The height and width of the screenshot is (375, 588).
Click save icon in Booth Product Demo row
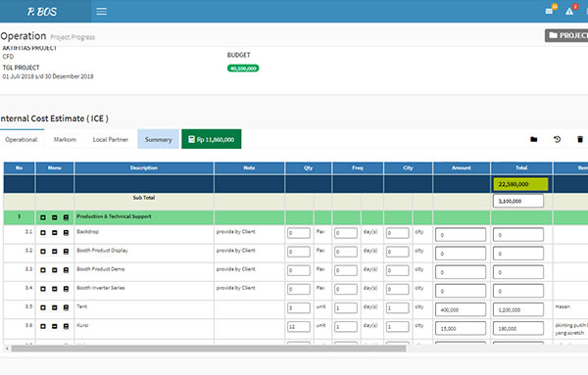click(66, 270)
